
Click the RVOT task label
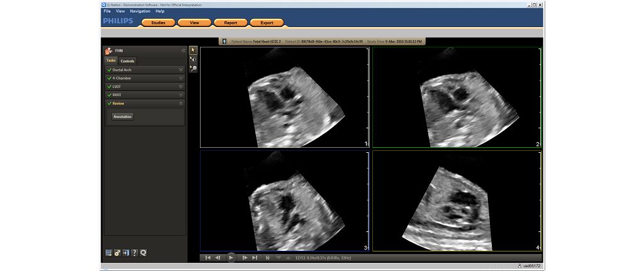click(x=117, y=95)
